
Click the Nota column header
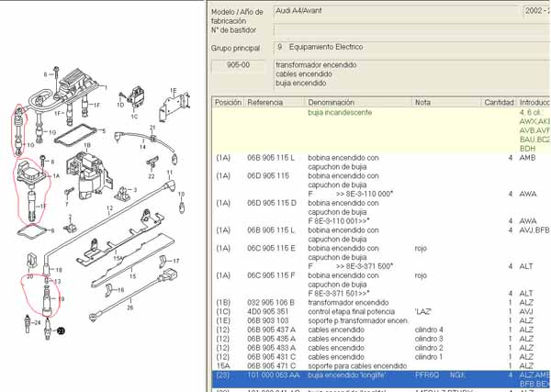pos(446,103)
